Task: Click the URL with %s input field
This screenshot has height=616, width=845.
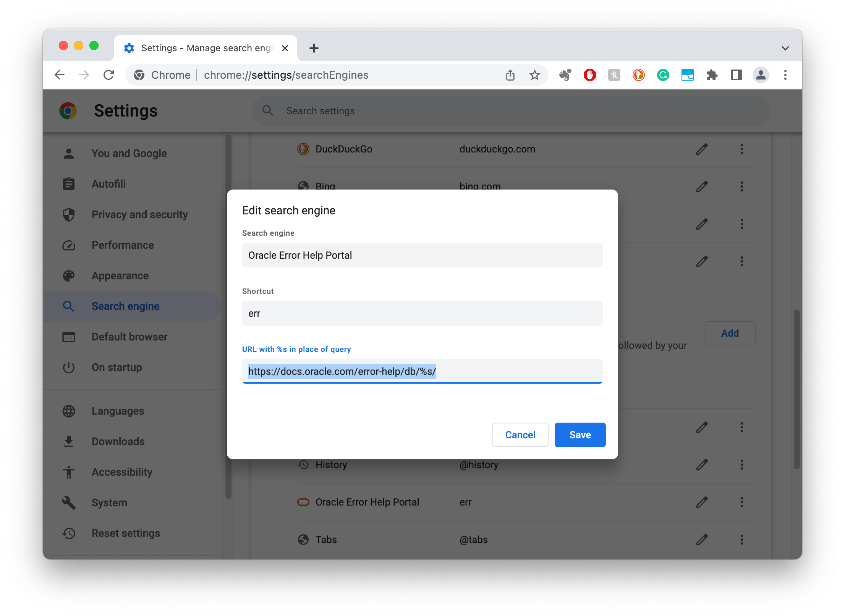Action: (x=422, y=371)
